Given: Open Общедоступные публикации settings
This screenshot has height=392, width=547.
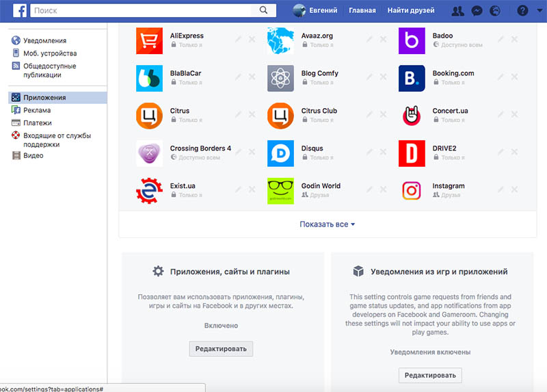Looking at the screenshot, I should [49, 70].
